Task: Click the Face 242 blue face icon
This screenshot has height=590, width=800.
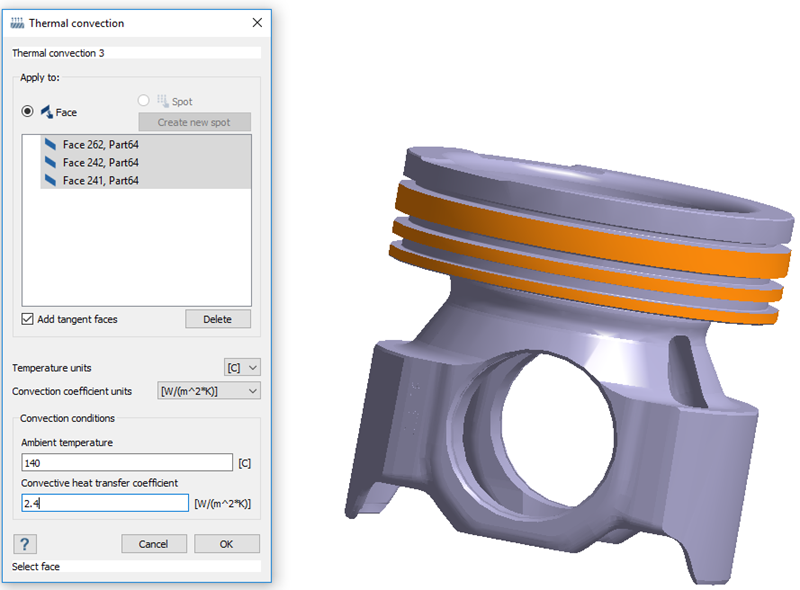Action: coord(50,162)
